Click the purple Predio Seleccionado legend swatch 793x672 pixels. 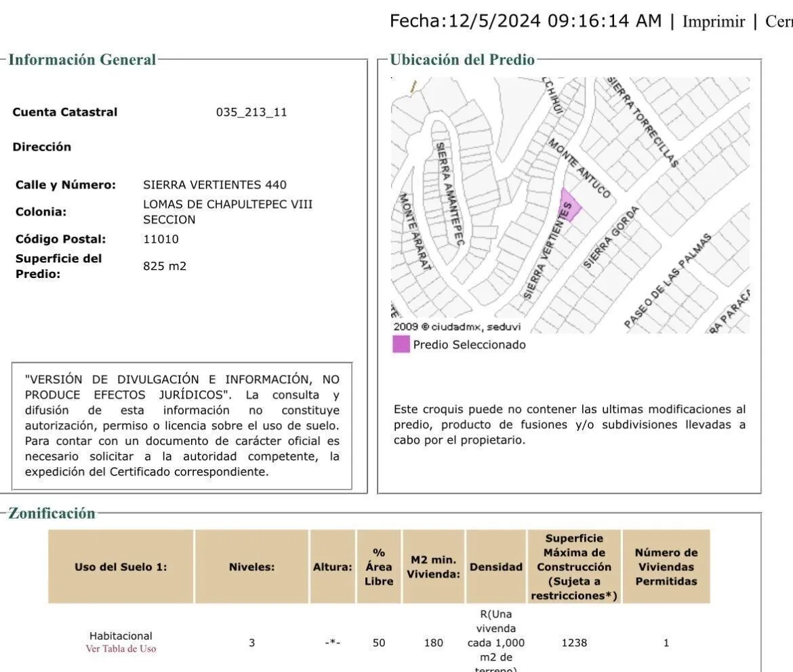click(401, 344)
